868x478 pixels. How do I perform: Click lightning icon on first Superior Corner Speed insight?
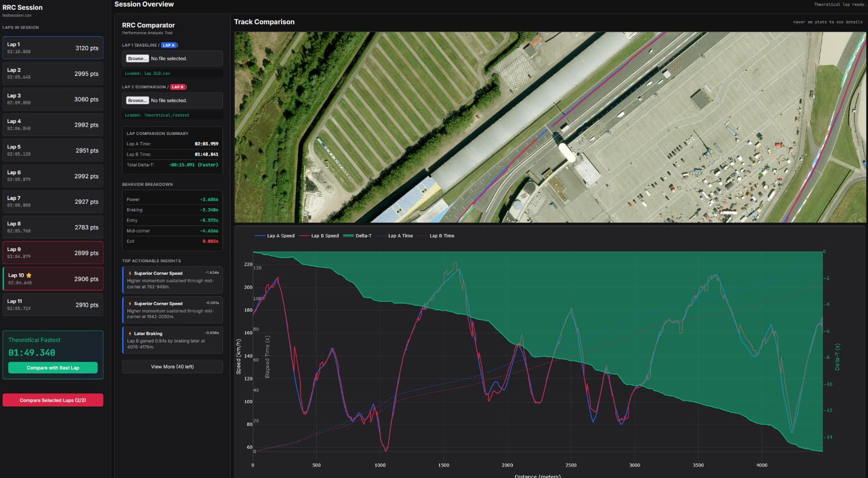[x=130, y=273]
